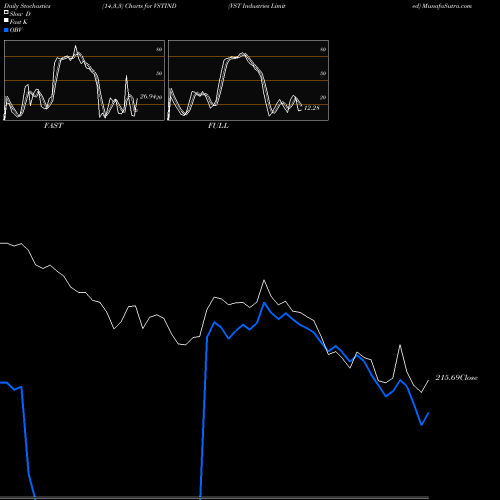Click the 80 level label in FULL chart
Viewport: 500px width, 500px height.
[x=323, y=49]
